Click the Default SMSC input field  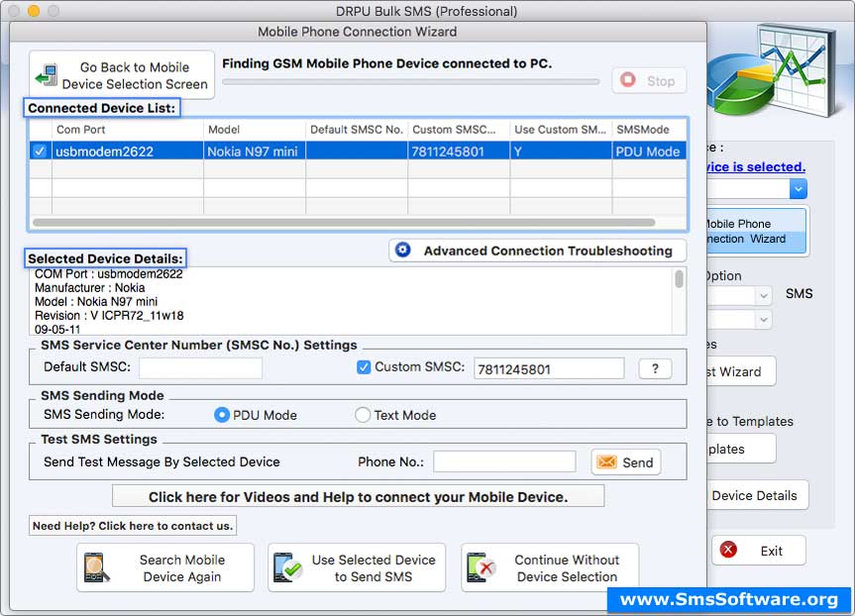[x=201, y=367]
